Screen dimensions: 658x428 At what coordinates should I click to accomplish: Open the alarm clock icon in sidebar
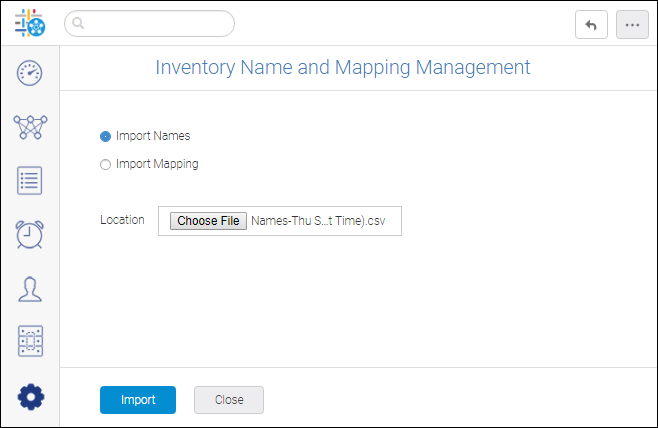coord(29,234)
